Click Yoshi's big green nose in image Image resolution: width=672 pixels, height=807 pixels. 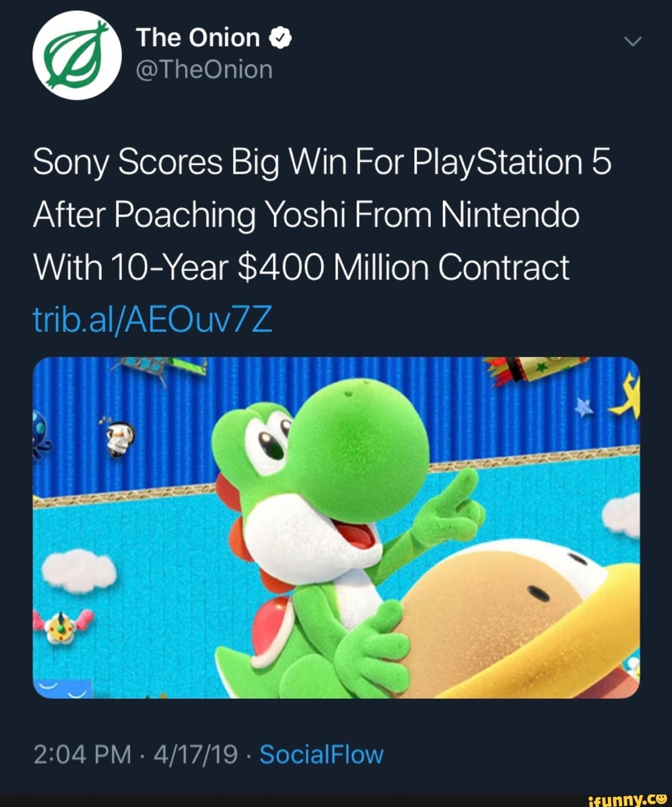(x=360, y=448)
